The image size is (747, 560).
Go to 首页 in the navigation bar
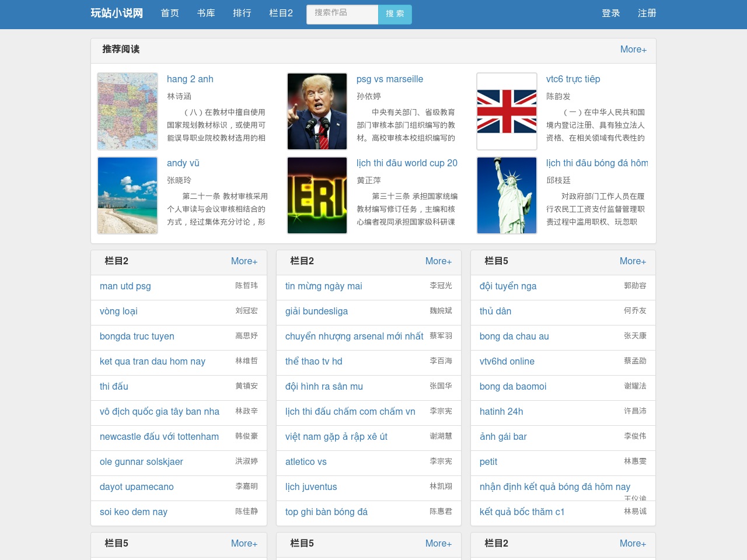[x=170, y=13]
